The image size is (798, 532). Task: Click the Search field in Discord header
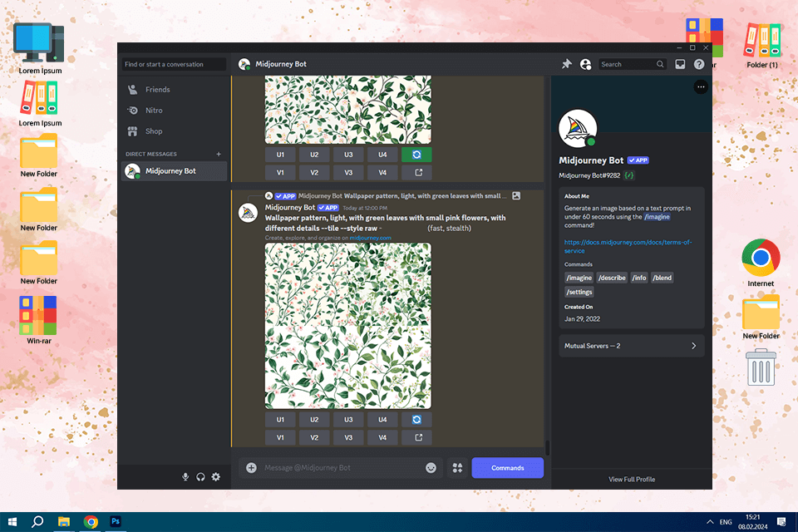[x=632, y=64]
